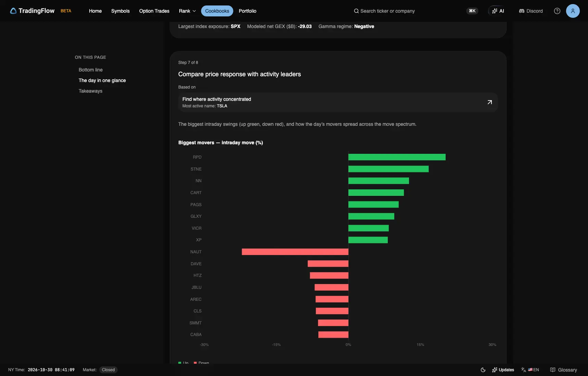Viewport: 588px width, 376px height.
Task: Open the AI assistant sparkle button
Action: tap(498, 11)
